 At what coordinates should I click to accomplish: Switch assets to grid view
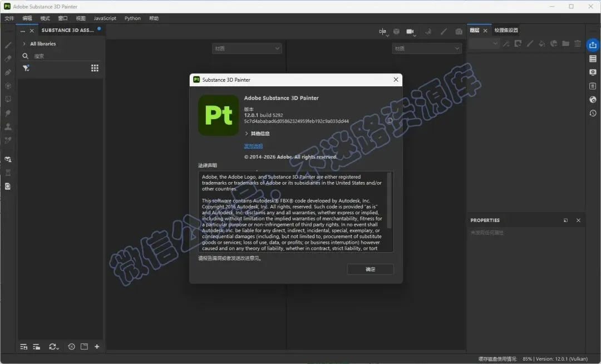(x=95, y=68)
